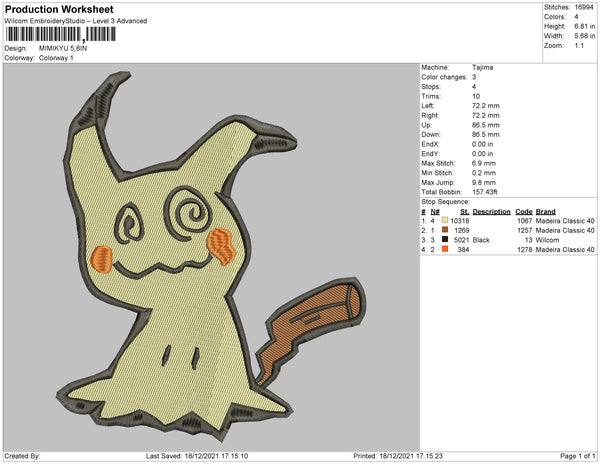Click the "Right:" label

point(430,115)
